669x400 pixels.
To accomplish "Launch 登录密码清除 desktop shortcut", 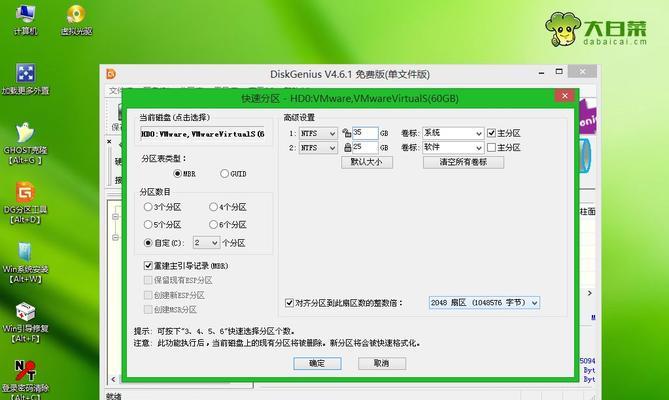I will click(26, 379).
